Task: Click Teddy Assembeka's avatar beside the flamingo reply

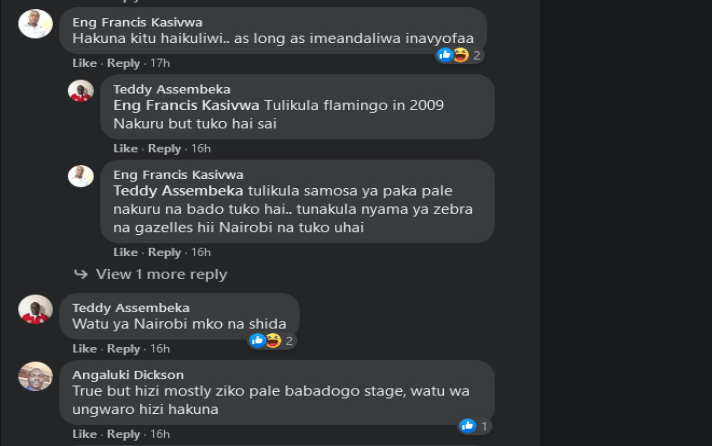Action: coord(81,91)
